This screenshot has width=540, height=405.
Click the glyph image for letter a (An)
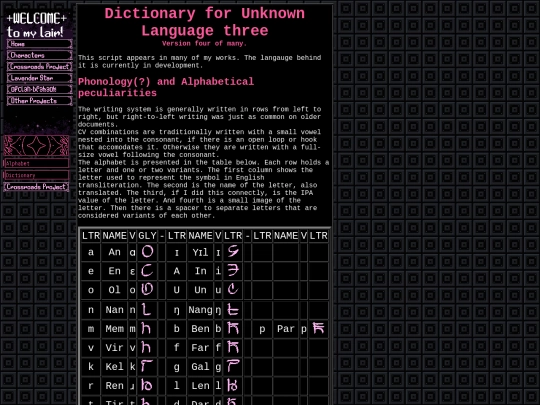(147, 252)
